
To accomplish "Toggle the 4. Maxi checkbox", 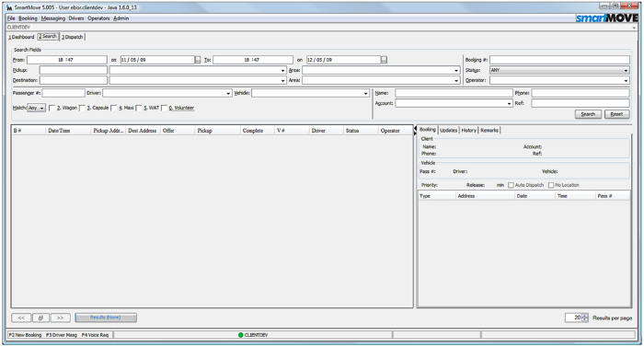I will [114, 108].
